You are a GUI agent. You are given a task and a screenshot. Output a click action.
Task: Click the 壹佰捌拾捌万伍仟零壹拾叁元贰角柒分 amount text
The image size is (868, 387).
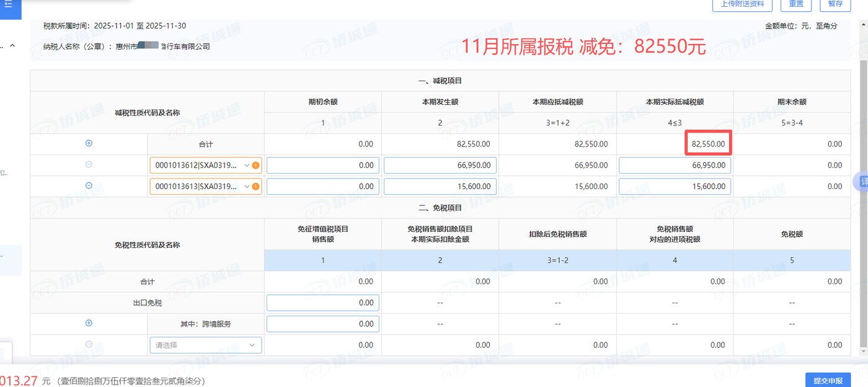tap(130, 381)
